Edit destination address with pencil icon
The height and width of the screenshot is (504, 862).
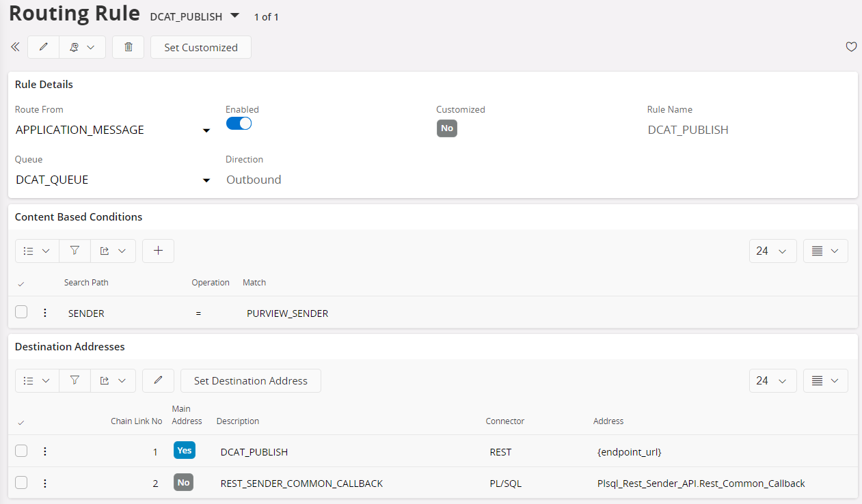click(x=158, y=380)
